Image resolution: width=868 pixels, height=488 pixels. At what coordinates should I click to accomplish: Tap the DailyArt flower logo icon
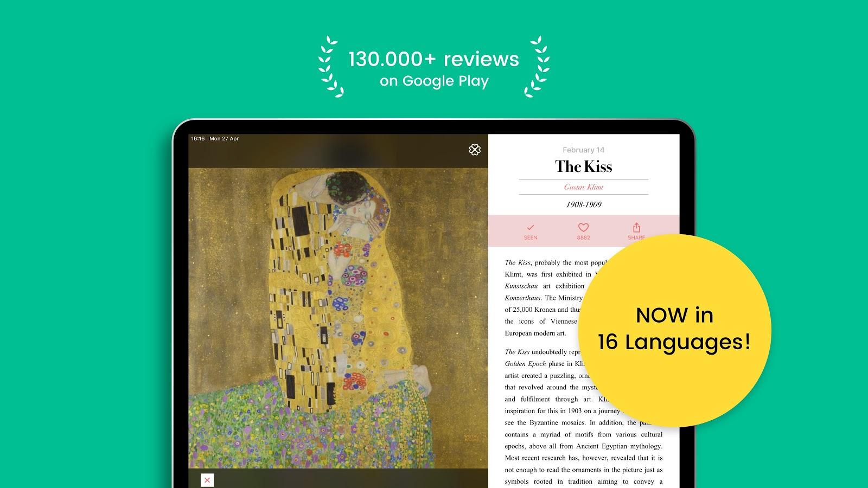click(475, 150)
